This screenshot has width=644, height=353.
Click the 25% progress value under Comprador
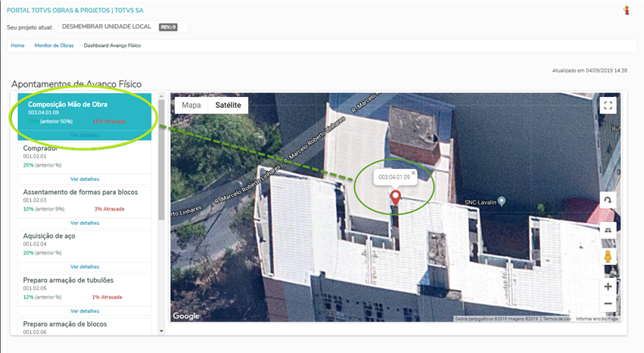pyautogui.click(x=28, y=165)
